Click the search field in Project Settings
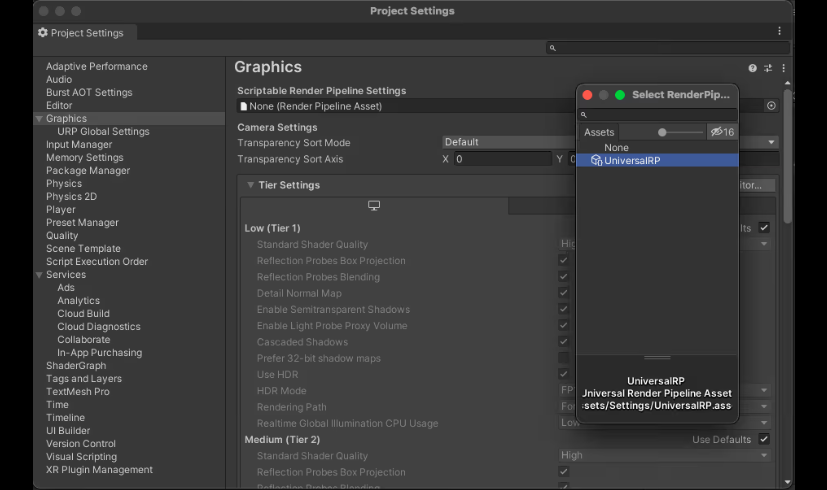Screen dimensions: 827x490 [668, 48]
